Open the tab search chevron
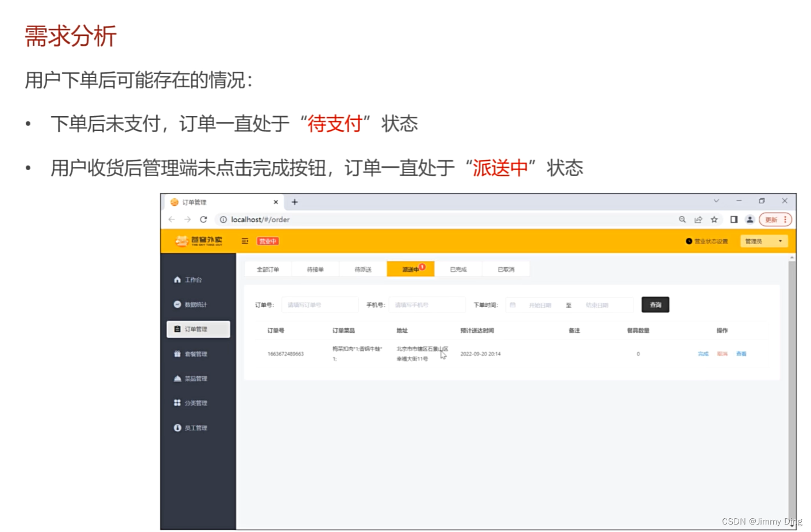Image resolution: width=811 pixels, height=532 pixels. [x=716, y=201]
